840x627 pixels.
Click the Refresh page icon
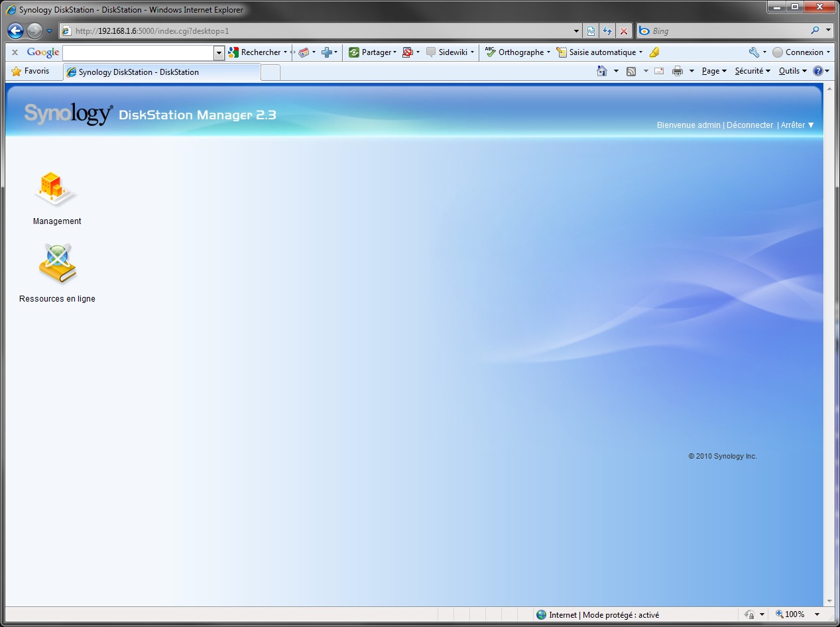click(607, 30)
